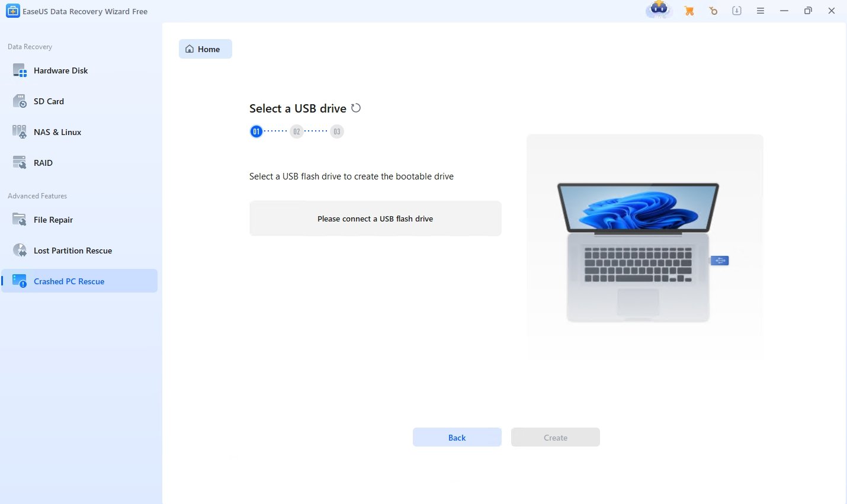
Task: Click step 01 indicator circle
Action: tap(256, 131)
